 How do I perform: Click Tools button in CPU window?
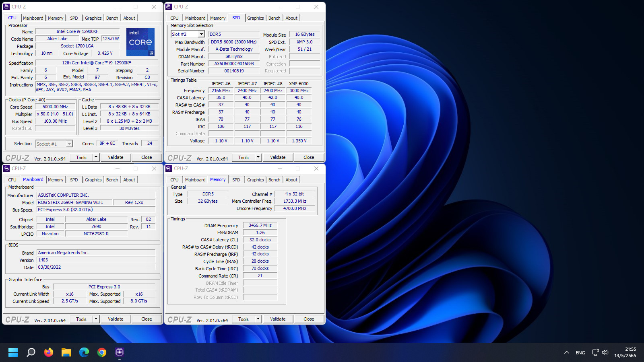click(81, 157)
